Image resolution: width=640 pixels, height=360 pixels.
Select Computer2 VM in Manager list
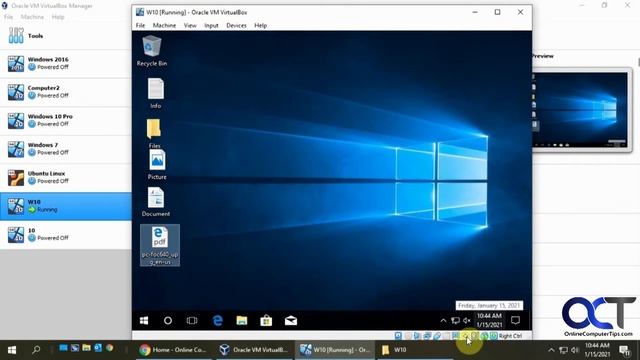tap(66, 92)
